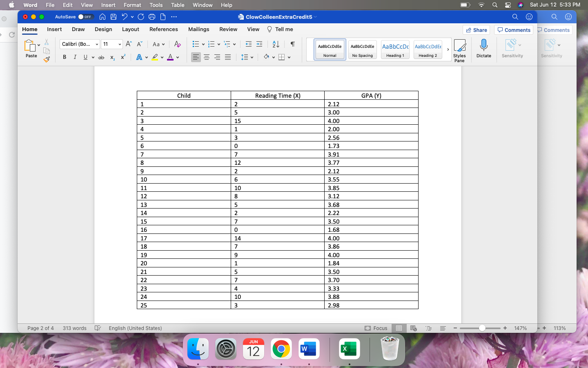Apply the purple font color

170,57
